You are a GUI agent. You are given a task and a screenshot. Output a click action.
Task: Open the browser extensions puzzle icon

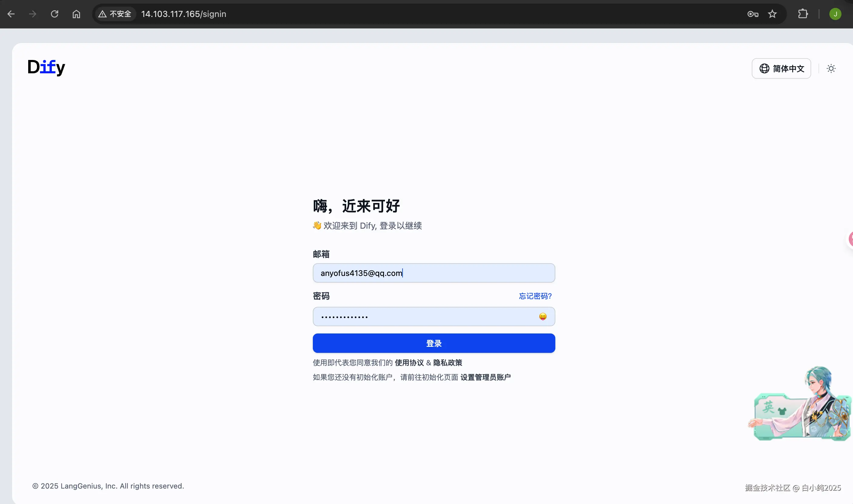tap(803, 14)
